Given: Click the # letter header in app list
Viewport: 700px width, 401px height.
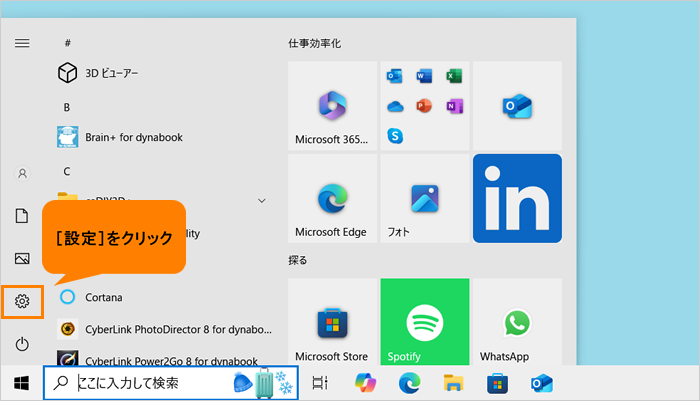Looking at the screenshot, I should (x=67, y=43).
